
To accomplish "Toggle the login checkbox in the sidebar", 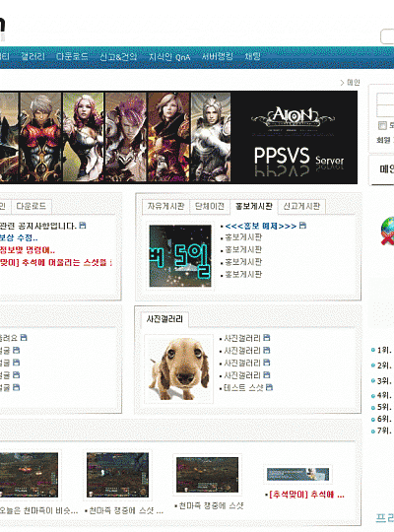I will click(382, 125).
